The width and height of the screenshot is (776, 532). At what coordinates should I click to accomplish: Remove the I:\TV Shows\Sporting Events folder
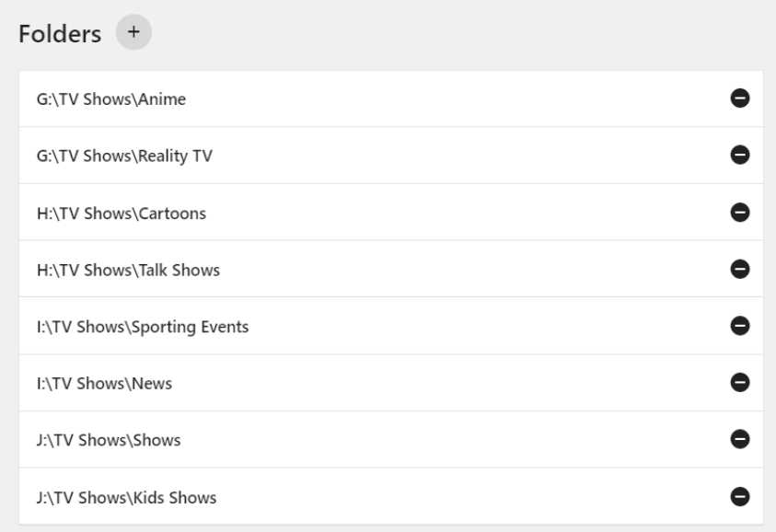point(739,326)
